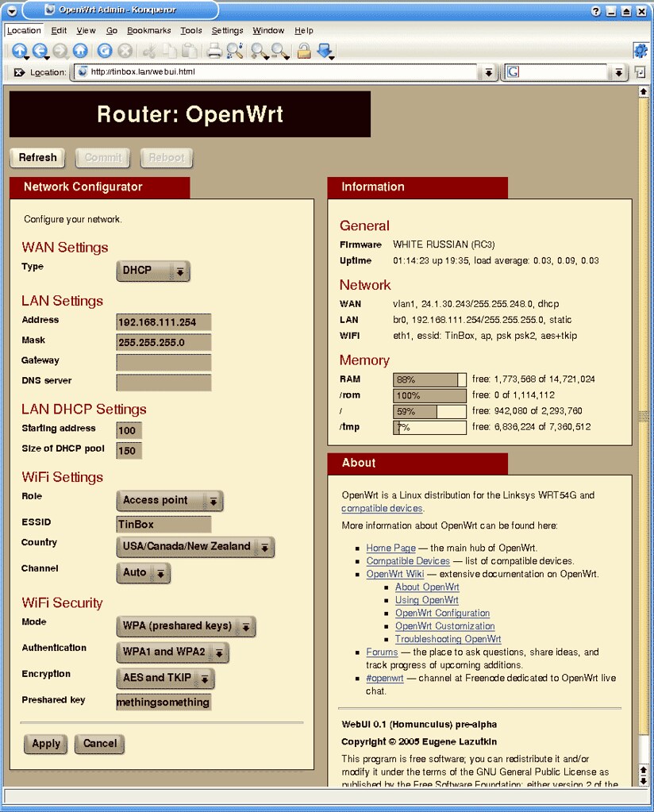
Task: Open the Location menu
Action: click(x=24, y=30)
